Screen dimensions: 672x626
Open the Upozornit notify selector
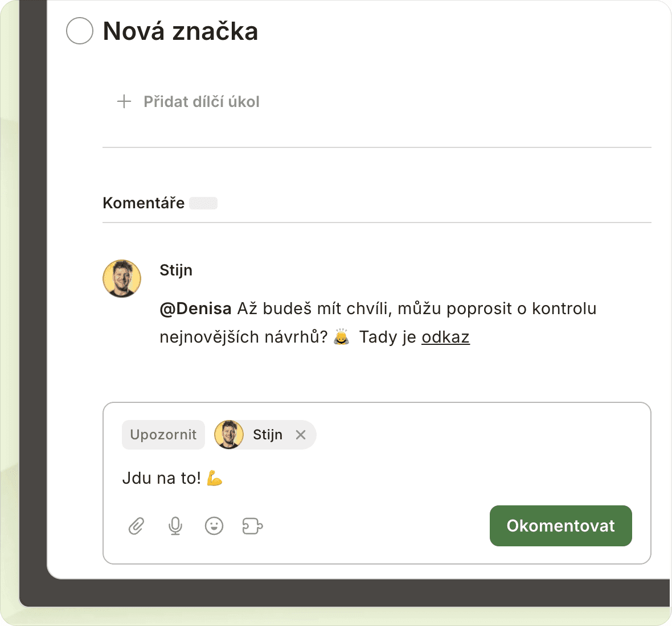click(163, 435)
